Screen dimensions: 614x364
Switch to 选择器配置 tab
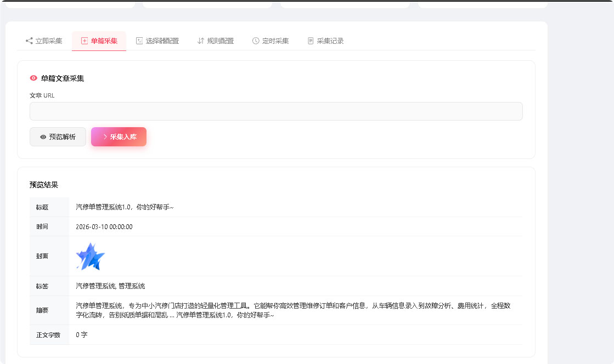157,41
